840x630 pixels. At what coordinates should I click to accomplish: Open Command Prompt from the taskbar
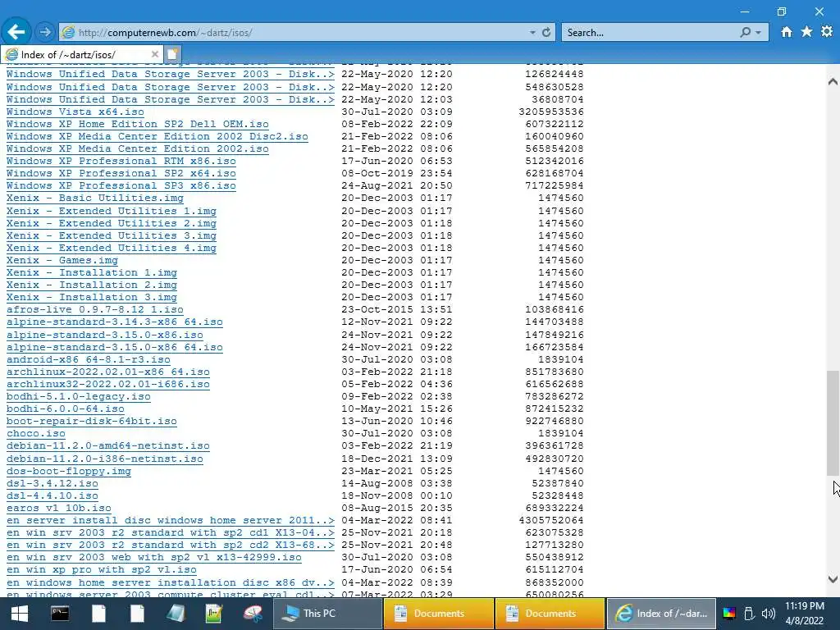click(x=59, y=614)
